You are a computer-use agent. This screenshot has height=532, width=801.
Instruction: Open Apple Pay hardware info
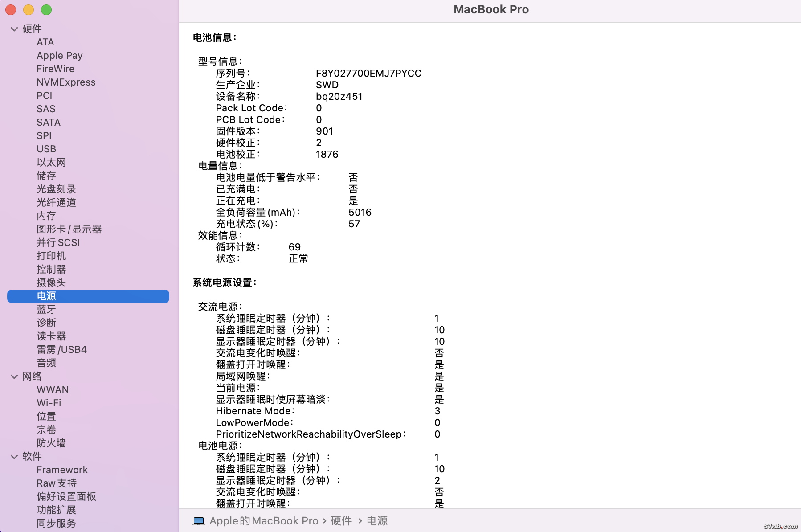click(60, 56)
